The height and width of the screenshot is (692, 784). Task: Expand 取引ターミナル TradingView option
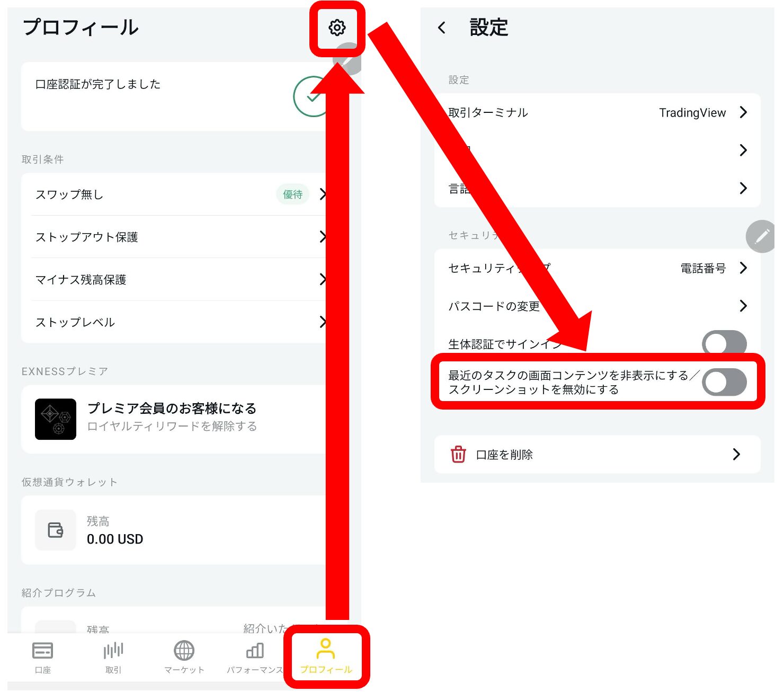coord(596,113)
